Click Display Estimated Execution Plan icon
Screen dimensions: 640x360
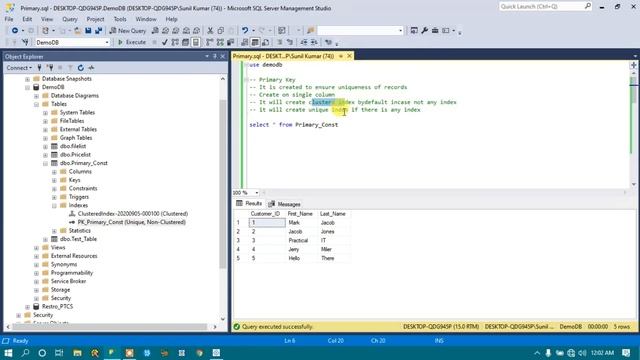click(175, 42)
